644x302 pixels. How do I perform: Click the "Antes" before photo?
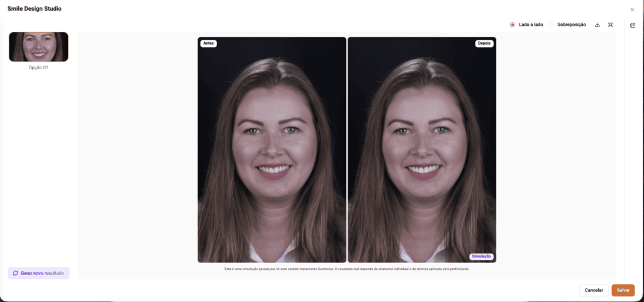click(272, 150)
